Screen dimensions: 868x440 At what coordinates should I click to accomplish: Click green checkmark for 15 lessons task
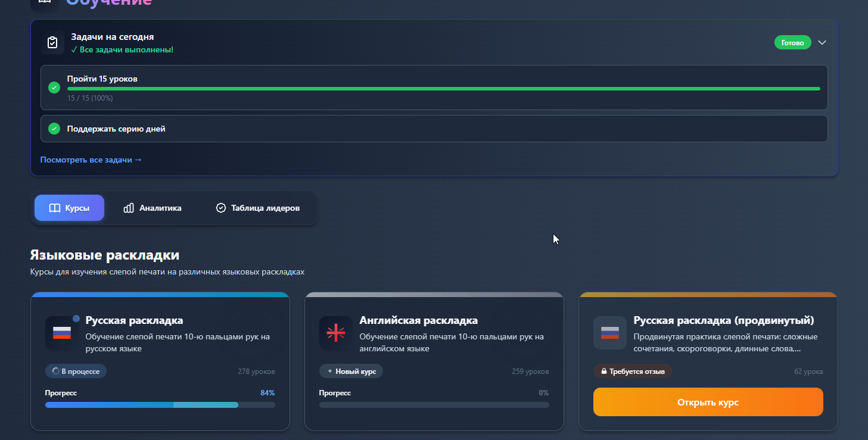(54, 88)
